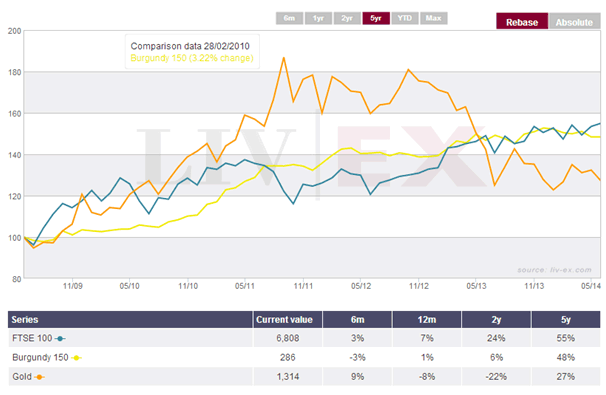Image resolution: width=606 pixels, height=395 pixels.
Task: Select the FTSE 100 series name
Action: pyautogui.click(x=32, y=338)
